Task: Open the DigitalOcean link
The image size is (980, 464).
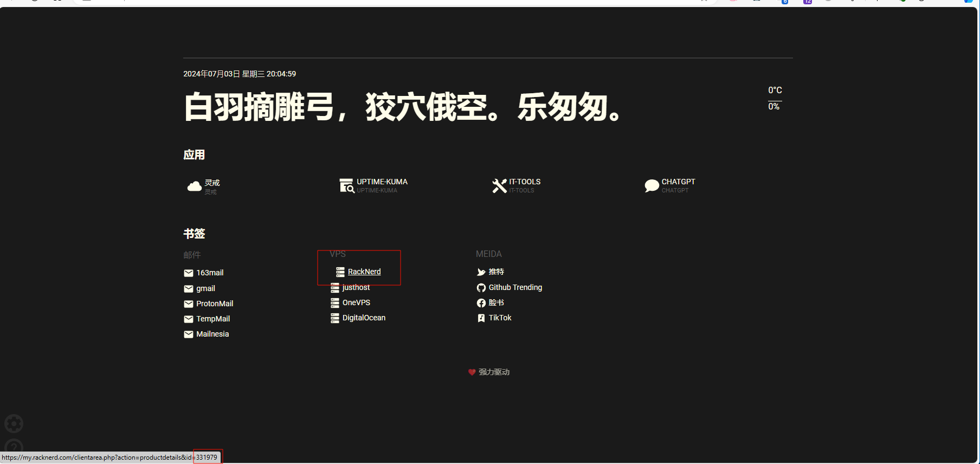Action: point(364,318)
